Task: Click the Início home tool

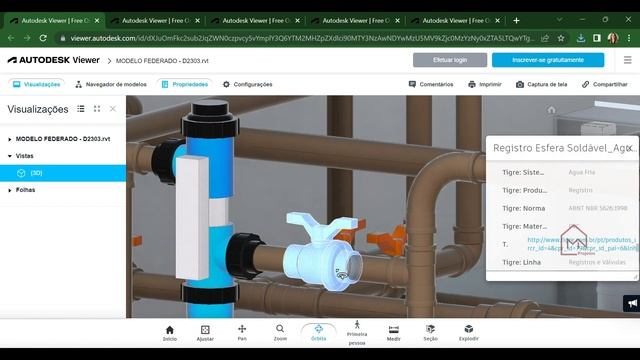Action: (x=170, y=333)
